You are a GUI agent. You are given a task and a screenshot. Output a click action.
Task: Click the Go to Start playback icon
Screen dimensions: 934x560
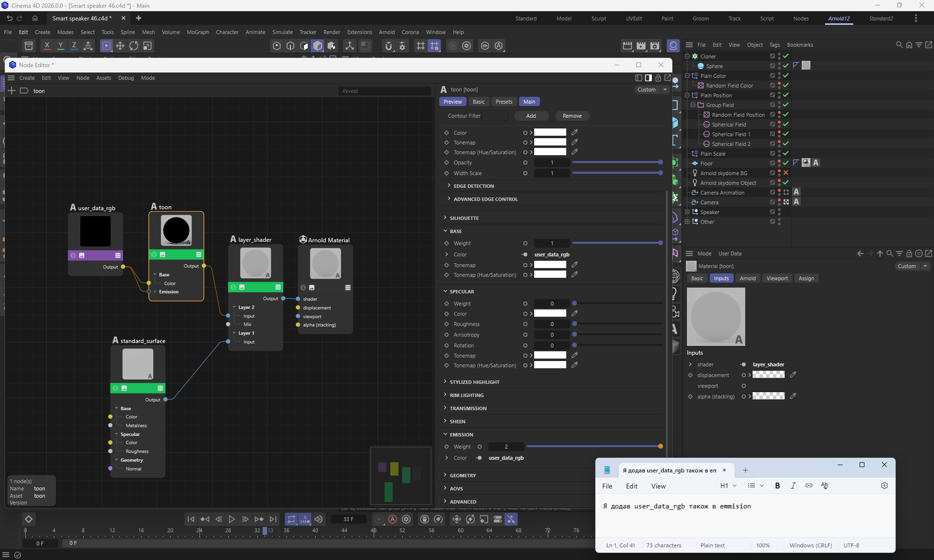[x=191, y=520]
